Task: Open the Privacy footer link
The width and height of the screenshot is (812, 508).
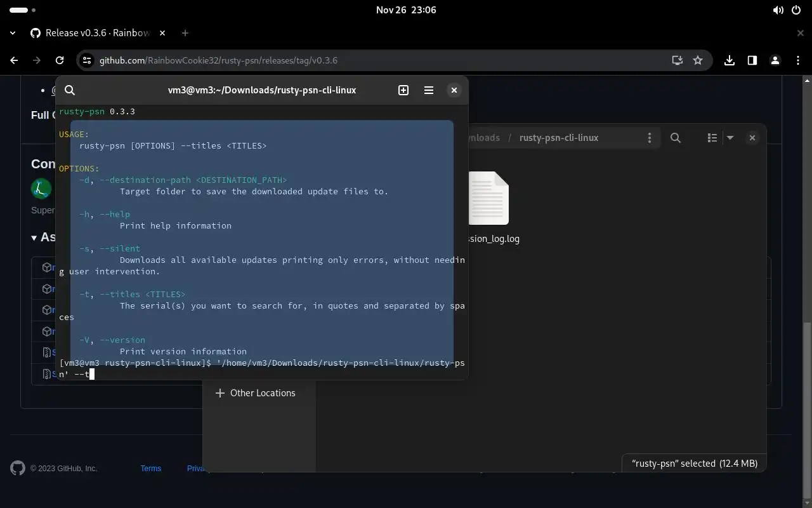Action: point(197,469)
